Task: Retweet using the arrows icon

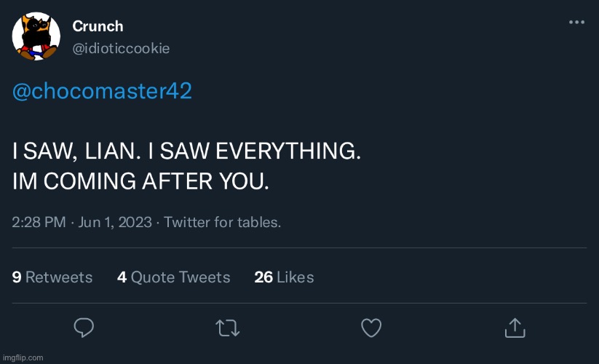Action: (228, 328)
